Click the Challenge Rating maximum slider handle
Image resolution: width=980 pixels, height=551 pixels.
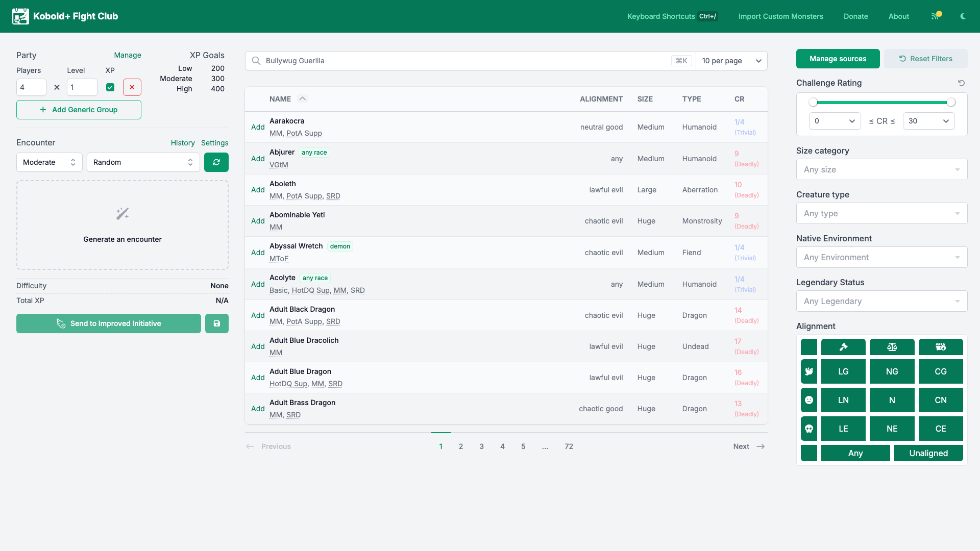(x=951, y=102)
